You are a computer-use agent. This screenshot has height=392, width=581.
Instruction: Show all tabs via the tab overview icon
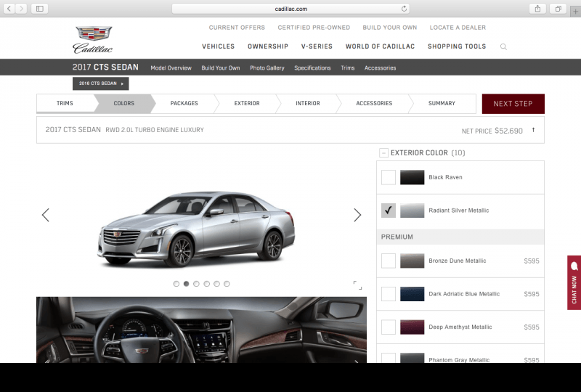tap(558, 9)
